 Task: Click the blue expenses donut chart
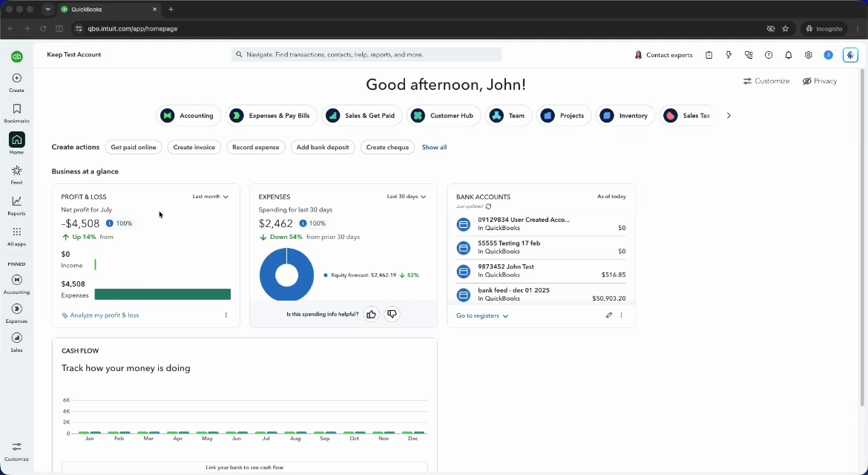[287, 275]
